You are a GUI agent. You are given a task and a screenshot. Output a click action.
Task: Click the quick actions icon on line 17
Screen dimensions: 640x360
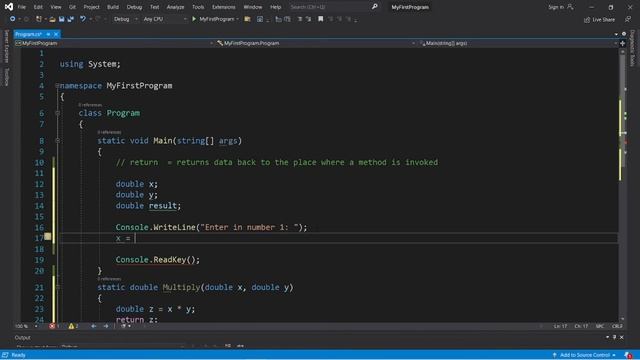click(48, 236)
